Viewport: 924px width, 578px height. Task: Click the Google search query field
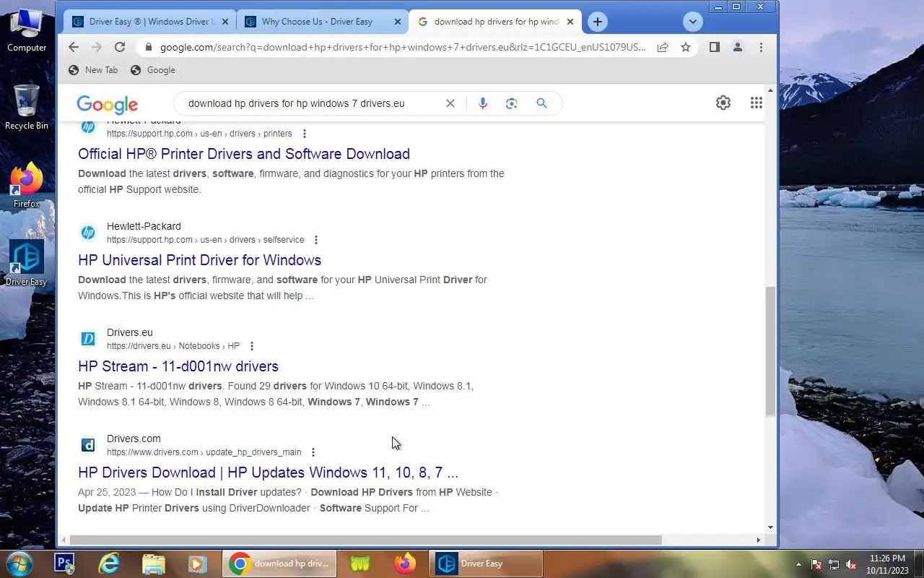pyautogui.click(x=310, y=103)
